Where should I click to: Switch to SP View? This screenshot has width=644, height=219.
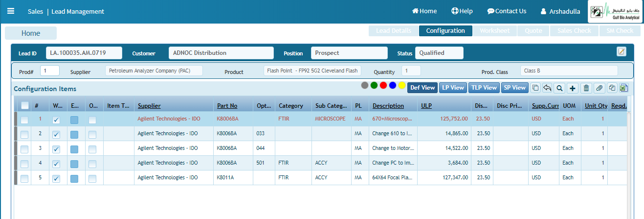[514, 88]
